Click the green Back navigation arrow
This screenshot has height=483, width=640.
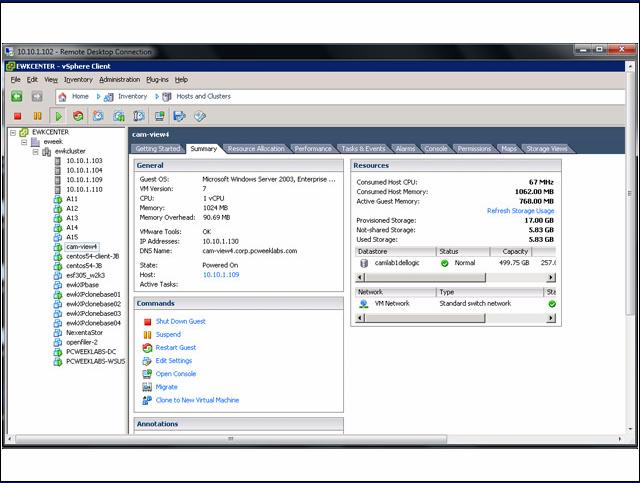pyautogui.click(x=17, y=97)
